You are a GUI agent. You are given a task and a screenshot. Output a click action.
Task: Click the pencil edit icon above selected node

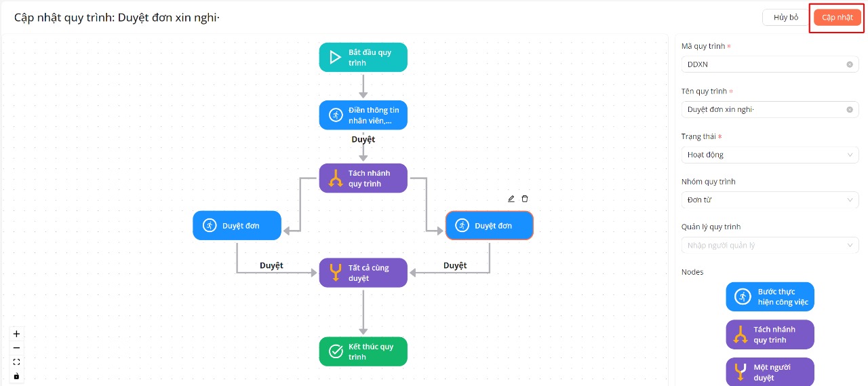click(511, 199)
